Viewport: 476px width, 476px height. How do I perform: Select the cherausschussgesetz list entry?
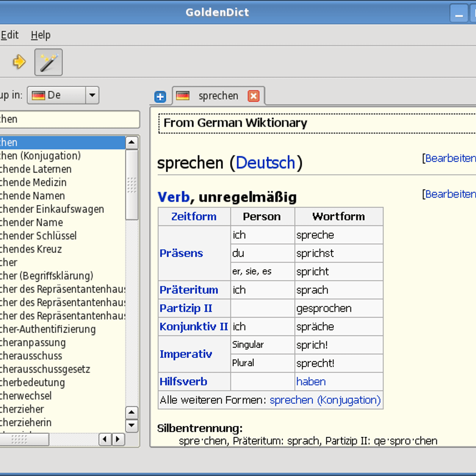coord(62,369)
